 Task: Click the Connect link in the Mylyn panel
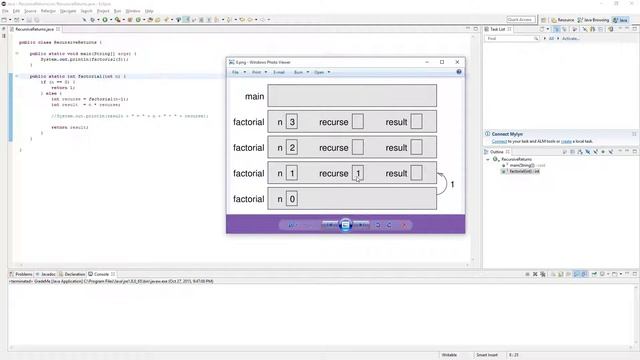pyautogui.click(x=499, y=141)
